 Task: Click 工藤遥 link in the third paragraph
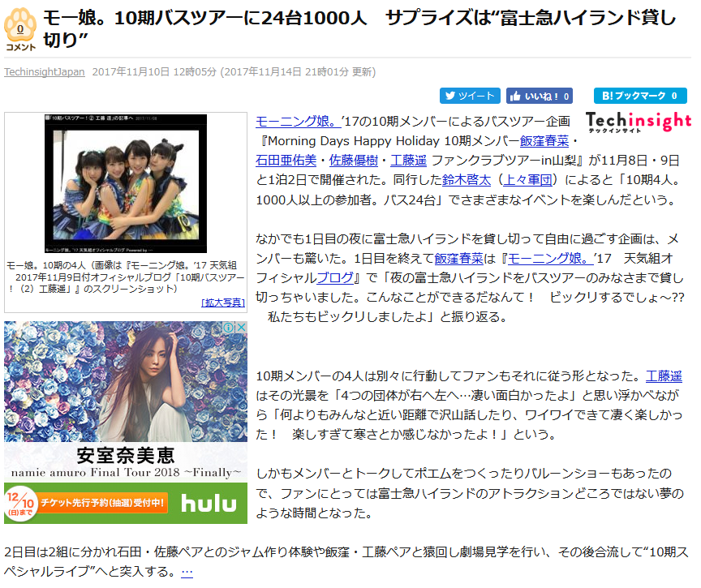click(x=664, y=376)
